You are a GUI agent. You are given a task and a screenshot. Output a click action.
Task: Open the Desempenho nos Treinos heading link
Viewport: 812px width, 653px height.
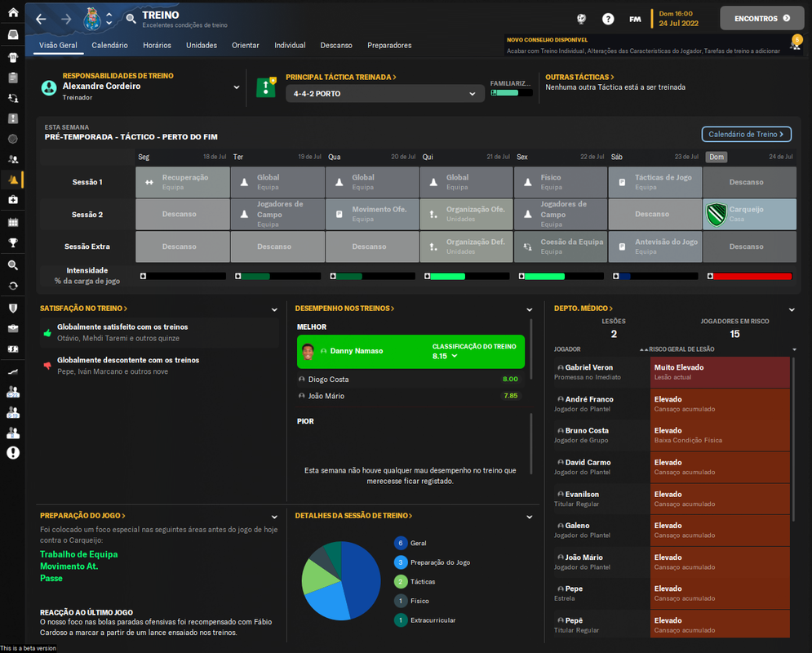pyautogui.click(x=344, y=309)
